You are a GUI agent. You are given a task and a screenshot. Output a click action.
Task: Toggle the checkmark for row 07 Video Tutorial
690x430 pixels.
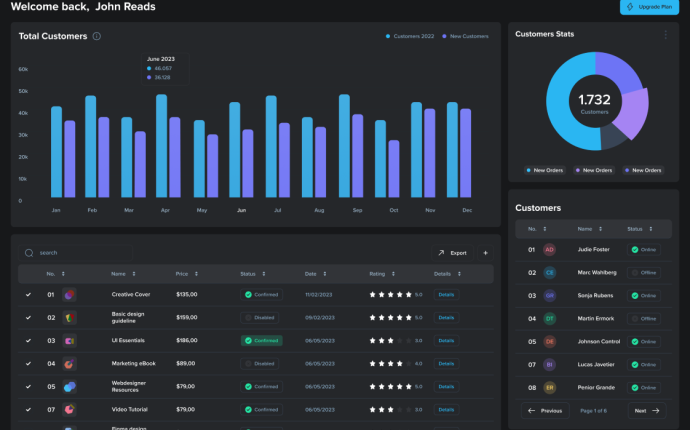[x=28, y=409]
